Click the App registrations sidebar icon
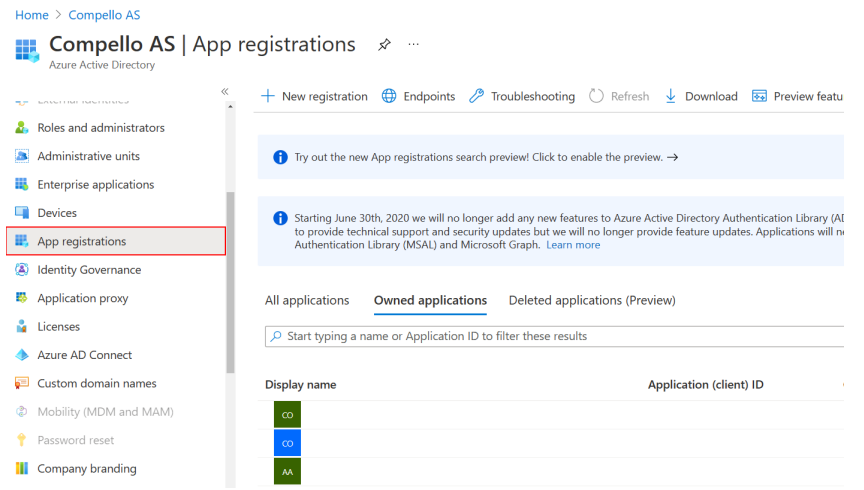This screenshot has height=490, width=864. coord(21,241)
